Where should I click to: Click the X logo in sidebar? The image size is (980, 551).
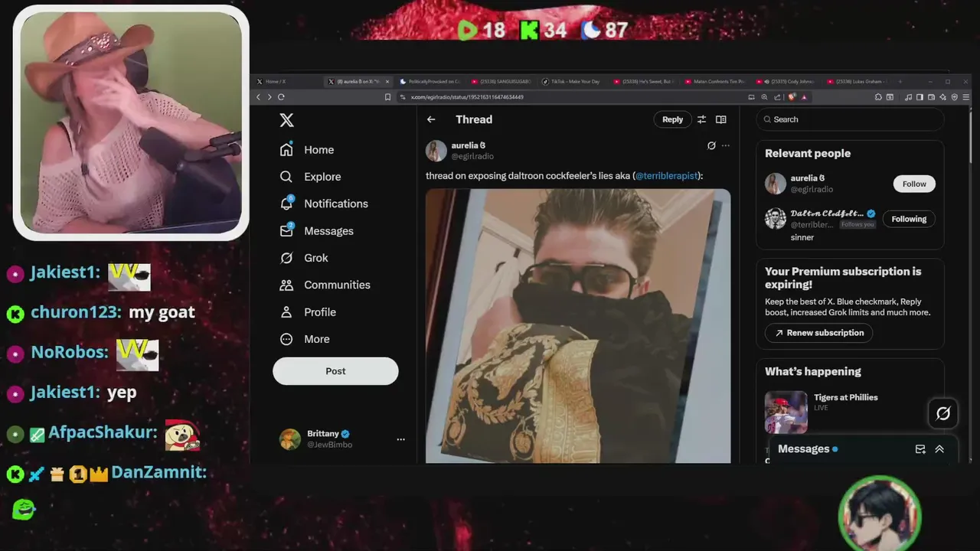click(x=286, y=120)
